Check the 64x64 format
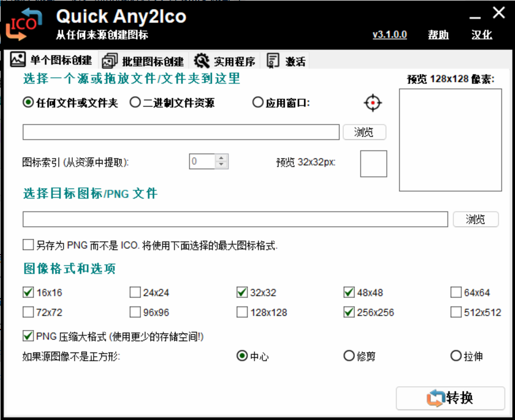Screen dimensions: 515x420 pyautogui.click(x=456, y=292)
